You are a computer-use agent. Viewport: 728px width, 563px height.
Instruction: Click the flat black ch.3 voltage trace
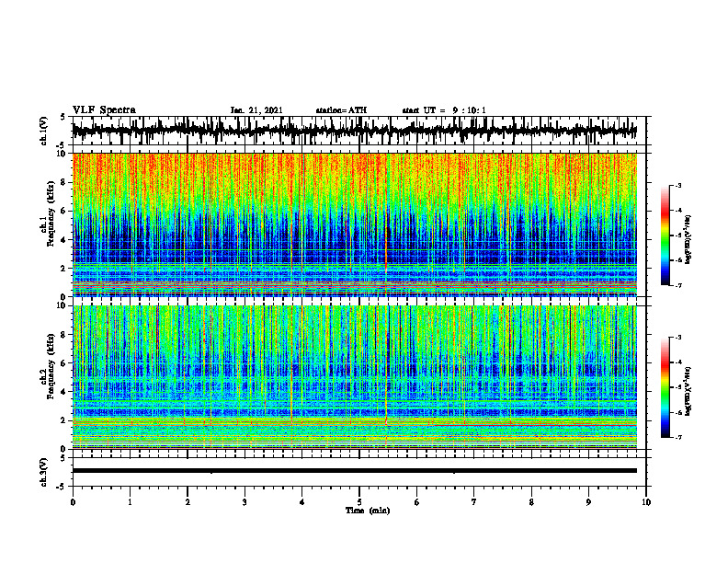[x=354, y=471]
